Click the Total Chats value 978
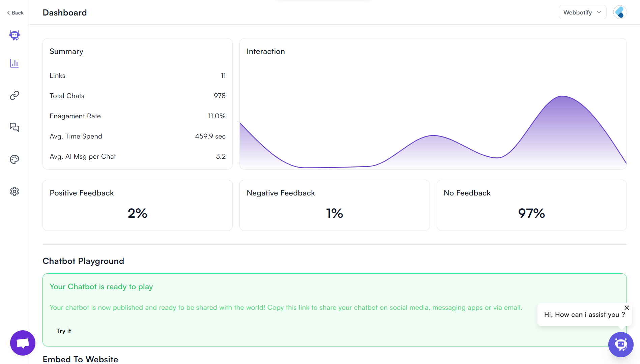This screenshot has height=364, width=640. click(x=220, y=96)
